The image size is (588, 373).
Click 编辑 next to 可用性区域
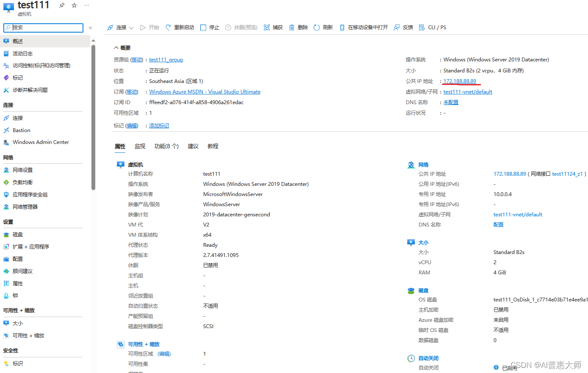[164, 354]
